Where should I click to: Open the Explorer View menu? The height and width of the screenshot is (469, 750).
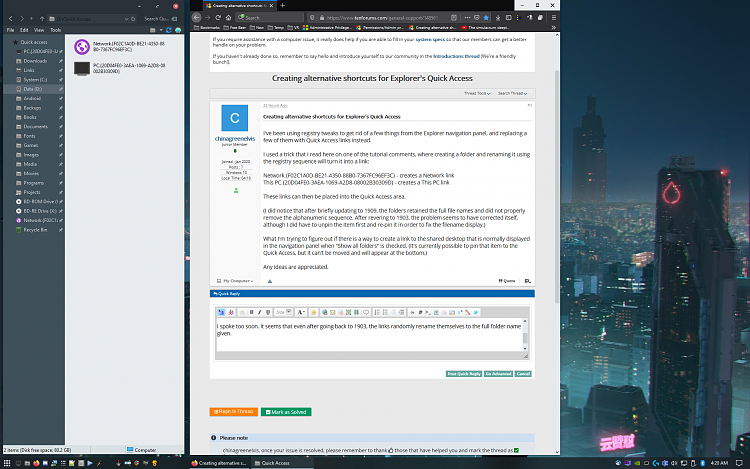tap(39, 30)
